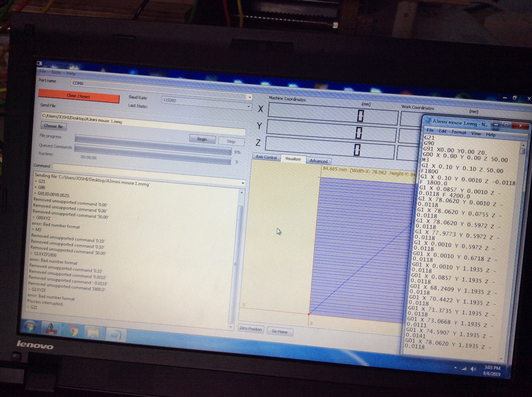Viewport: 532px width, 397px height.
Task: Open Notepad's Help menu
Action: 491,135
